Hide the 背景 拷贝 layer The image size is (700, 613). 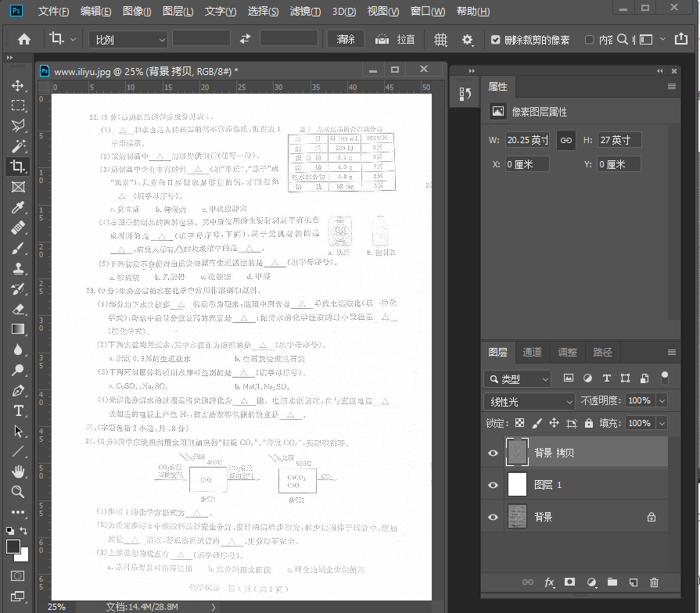(x=493, y=453)
